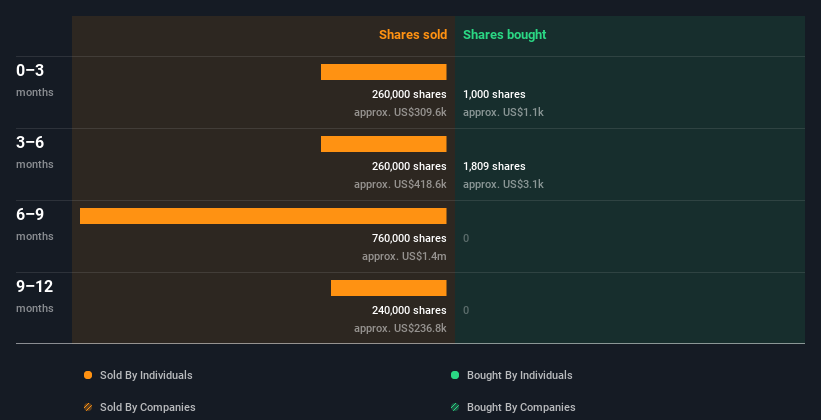The image size is (821, 420).
Task: Click the 1,809 shares bought value
Action: coord(494,166)
